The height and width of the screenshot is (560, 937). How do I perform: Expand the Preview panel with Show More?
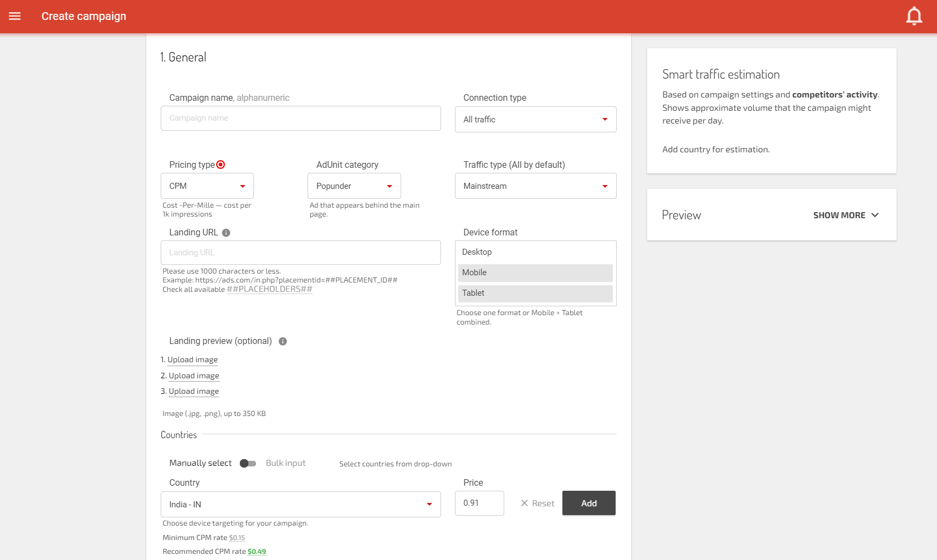pos(846,215)
